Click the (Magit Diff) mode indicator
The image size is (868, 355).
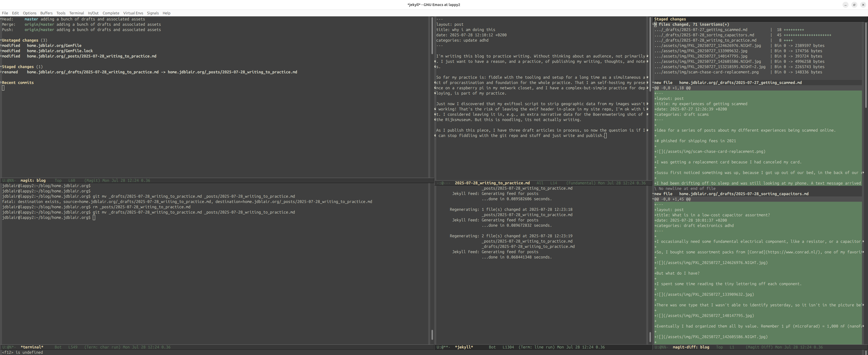(759, 347)
